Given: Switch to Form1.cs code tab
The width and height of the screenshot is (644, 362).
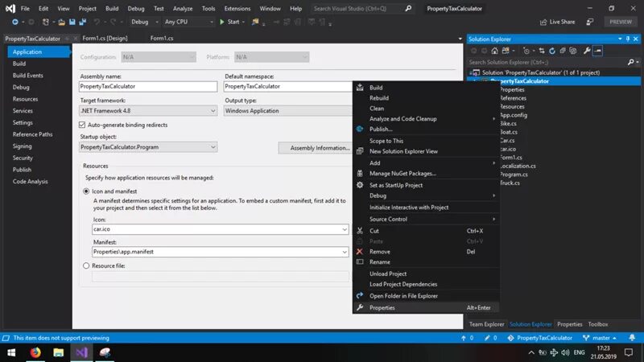Looking at the screenshot, I should 162,38.
